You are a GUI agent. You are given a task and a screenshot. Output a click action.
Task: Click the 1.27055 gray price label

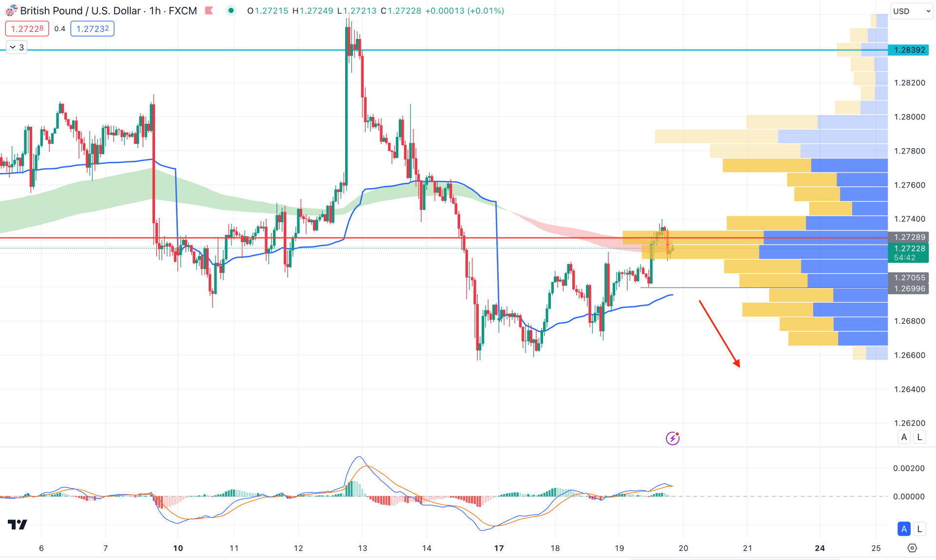point(909,277)
